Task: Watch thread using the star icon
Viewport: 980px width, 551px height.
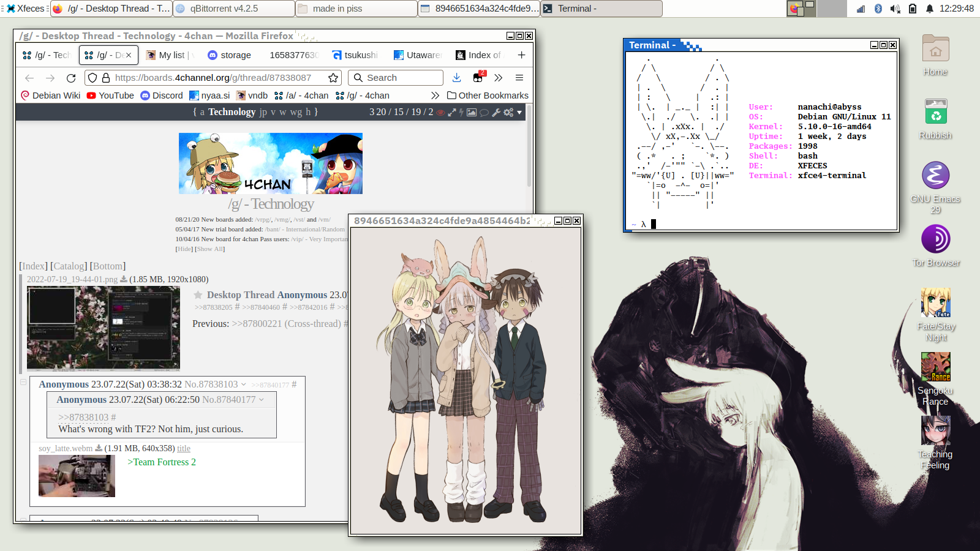Action: pos(198,295)
